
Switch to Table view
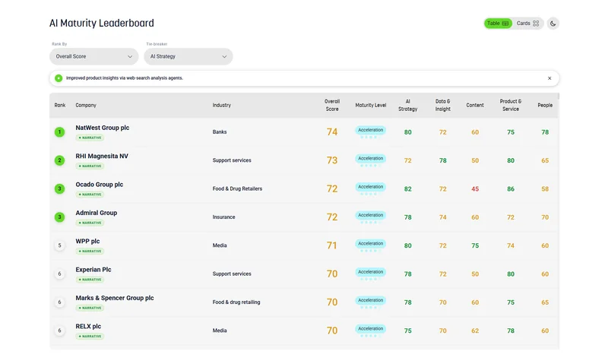pos(498,24)
